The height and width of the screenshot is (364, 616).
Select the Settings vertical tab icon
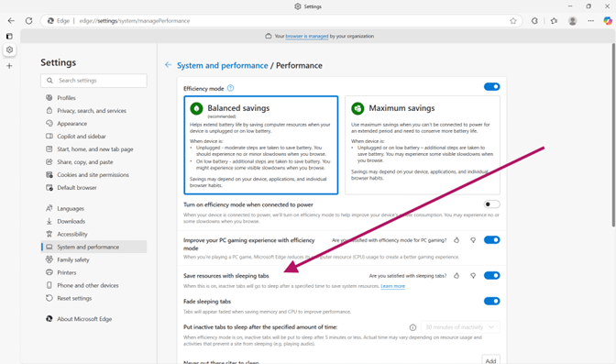pos(9,50)
